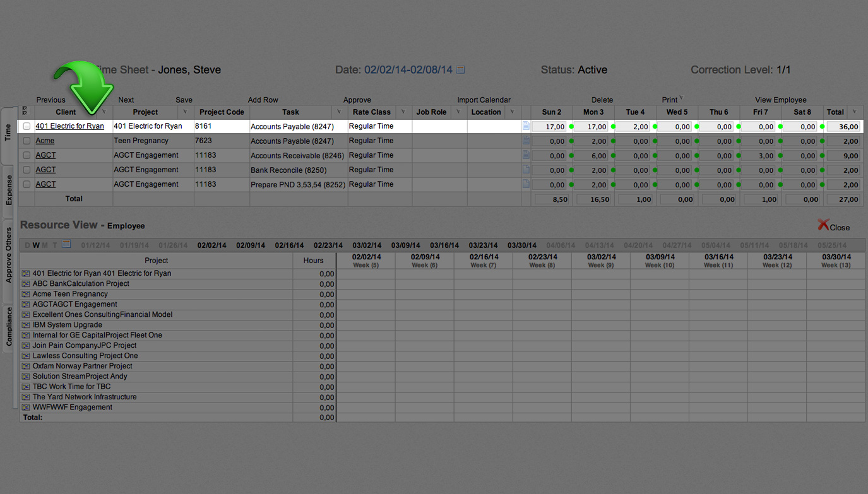Click select-all icon in grid header corner
This screenshot has height=494, width=868.
pos(25,110)
